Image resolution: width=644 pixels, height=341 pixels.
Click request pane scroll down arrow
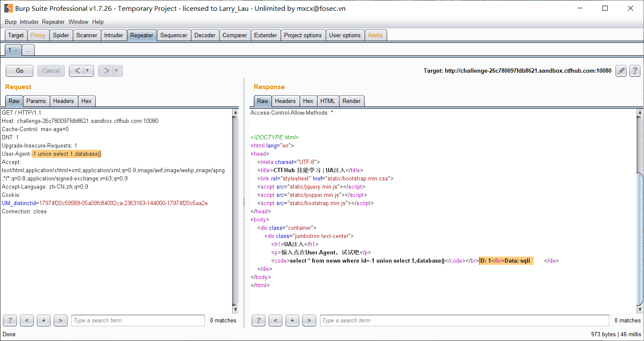point(235,309)
